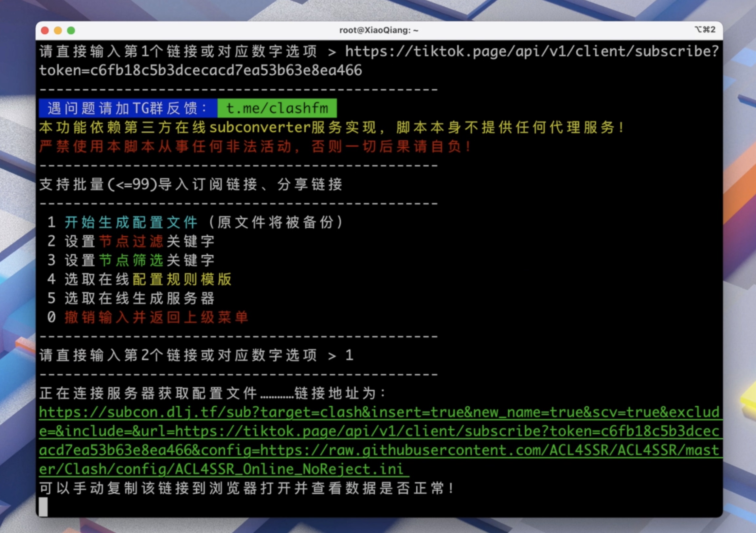Click menu option 0 撤销输入并返回上级菜单
756x533 pixels.
click(x=156, y=318)
